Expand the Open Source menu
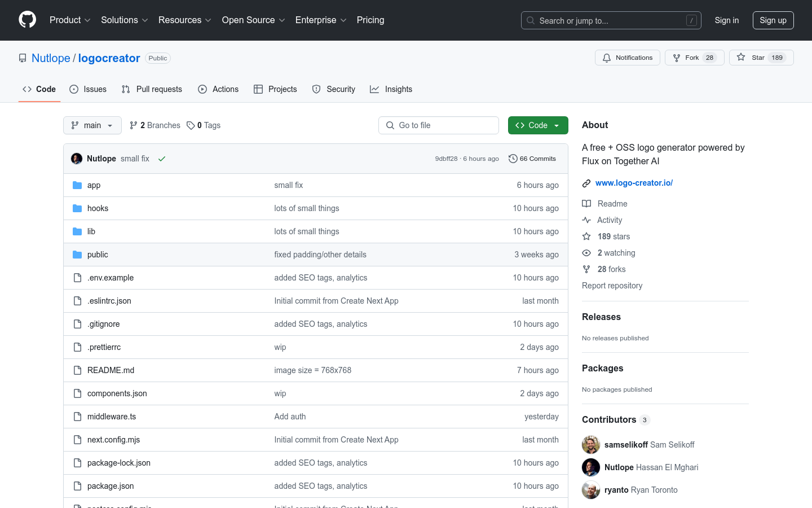Viewport: 812px width, 508px height. pyautogui.click(x=254, y=20)
